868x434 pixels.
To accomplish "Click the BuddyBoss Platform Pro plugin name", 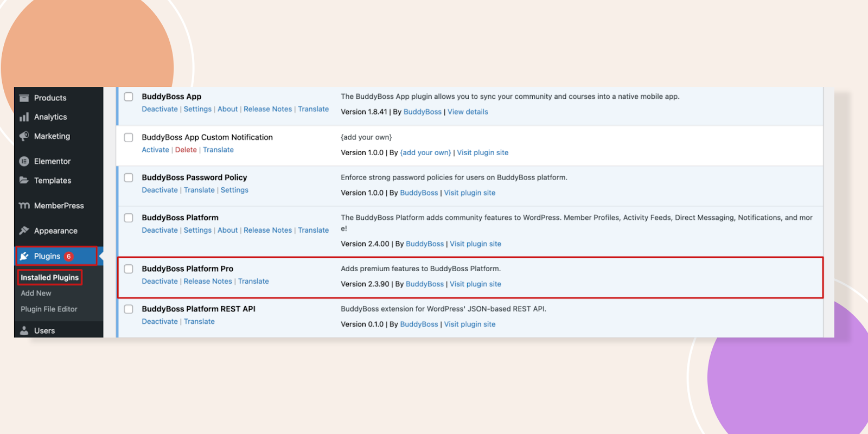I will tap(187, 269).
